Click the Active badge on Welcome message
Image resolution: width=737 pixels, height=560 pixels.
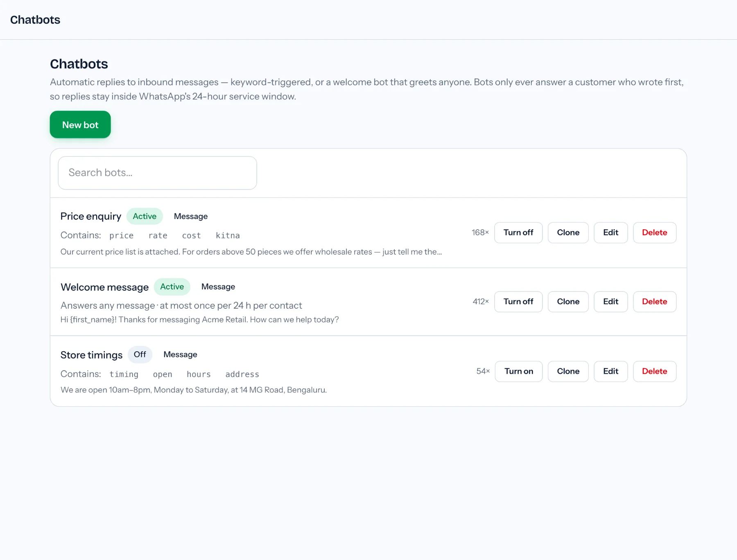click(x=172, y=287)
